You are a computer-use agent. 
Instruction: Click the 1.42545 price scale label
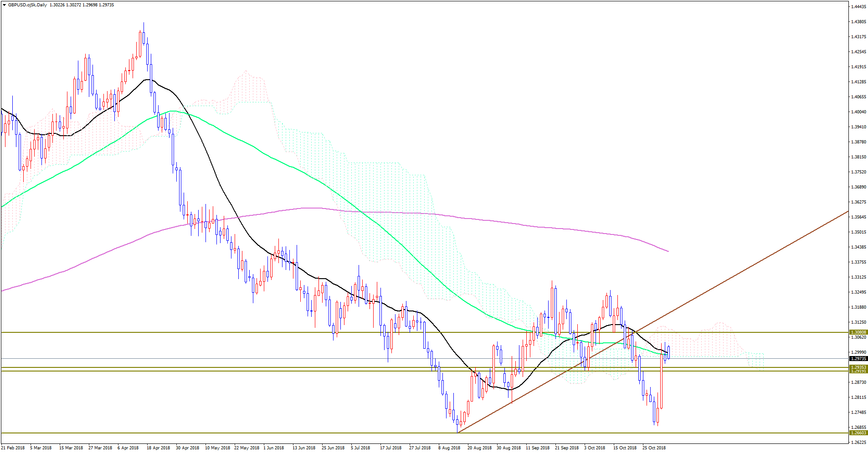coord(859,51)
